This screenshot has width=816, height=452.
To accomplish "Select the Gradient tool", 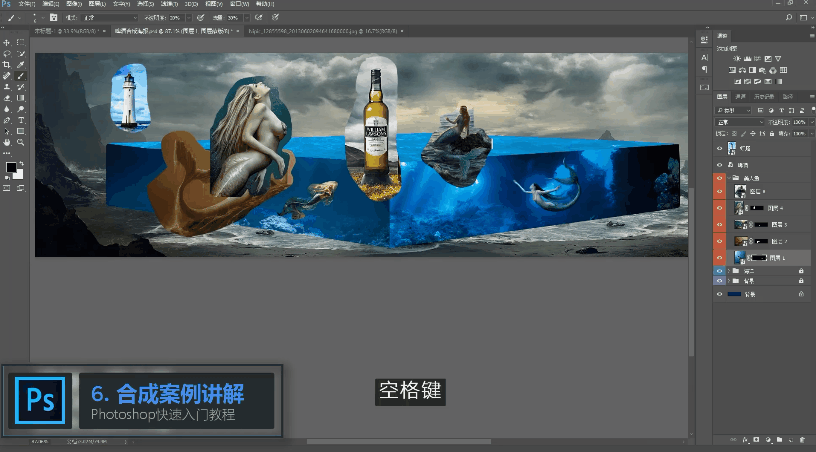I will (21, 98).
